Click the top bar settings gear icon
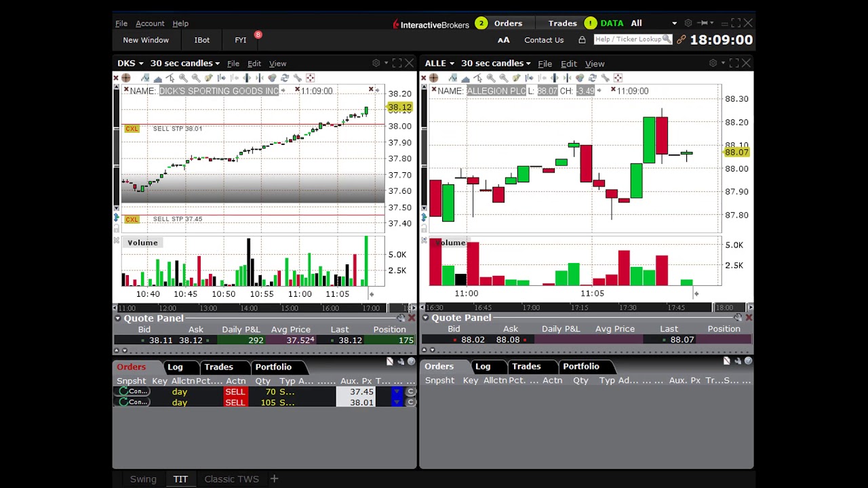The image size is (868, 488). coord(688,23)
